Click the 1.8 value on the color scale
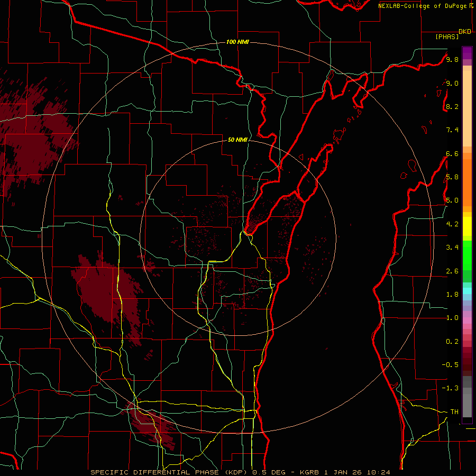Screen dimensions: 476x476 [x=452, y=295]
